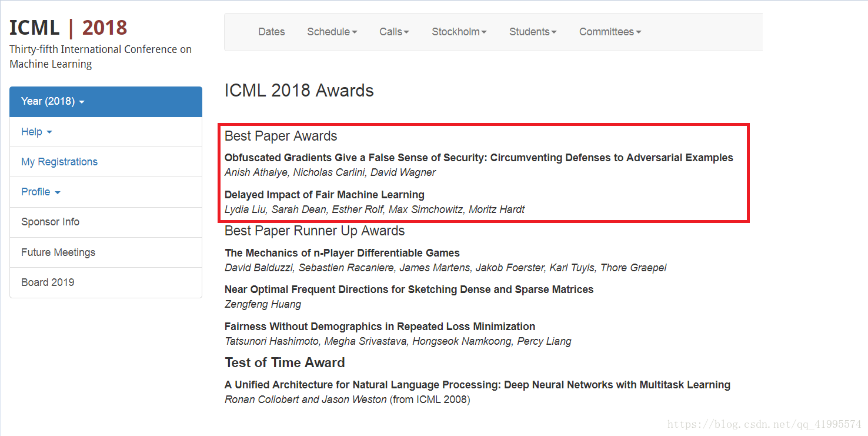868x436 pixels.
Task: Expand the Schedule dropdown menu
Action: 332,32
